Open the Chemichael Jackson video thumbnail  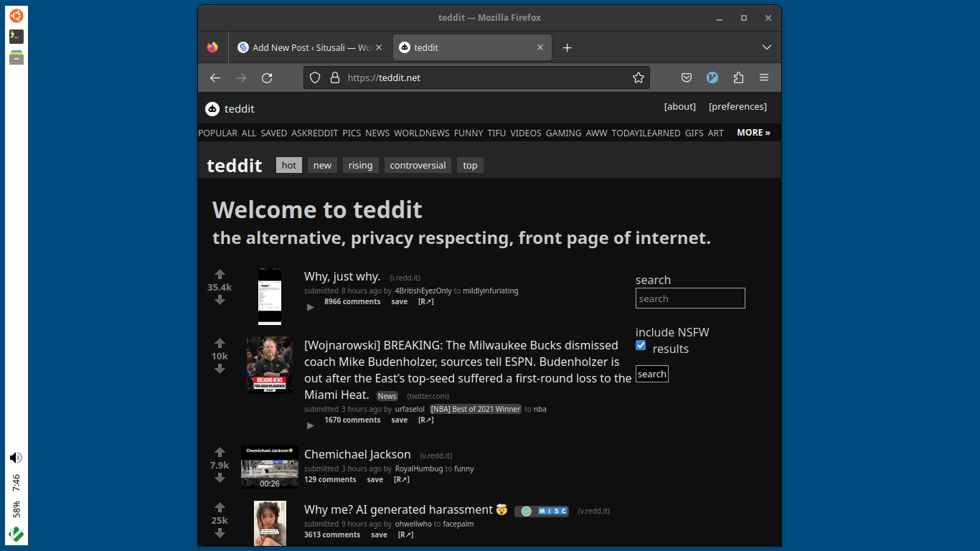(x=270, y=467)
